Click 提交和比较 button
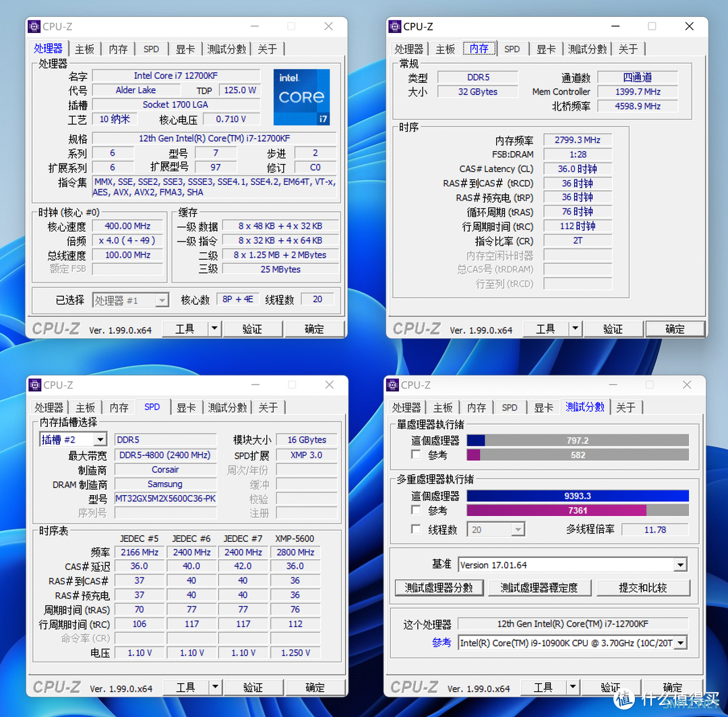Image resolution: width=728 pixels, height=717 pixels. pyautogui.click(x=643, y=587)
